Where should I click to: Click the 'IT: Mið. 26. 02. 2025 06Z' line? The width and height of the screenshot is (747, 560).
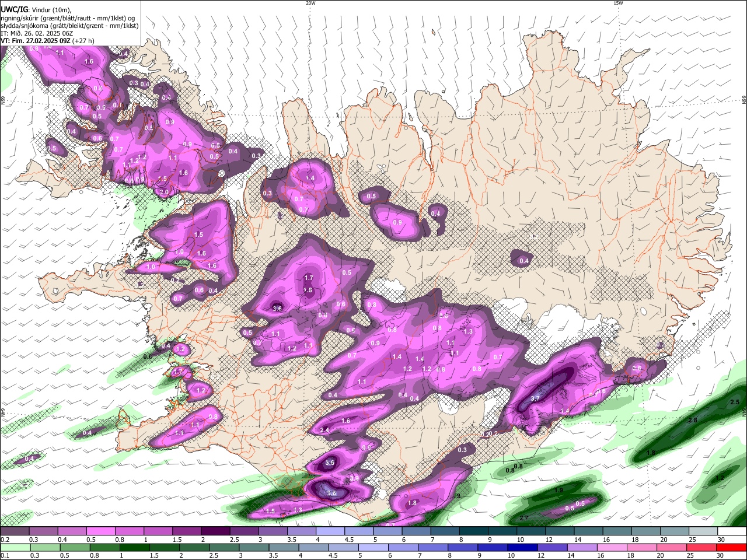tap(36, 33)
